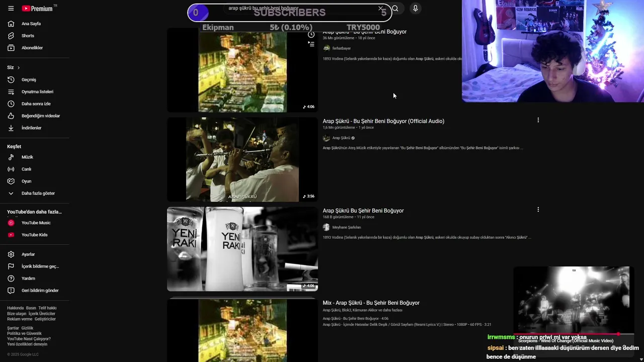Clear the search box with X

(x=381, y=9)
